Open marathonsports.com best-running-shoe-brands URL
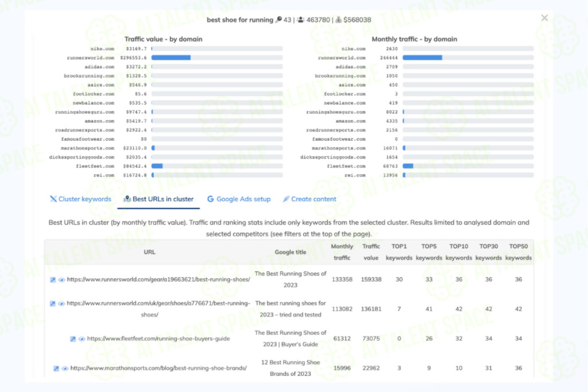The width and height of the screenshot is (588, 392). coord(158,368)
